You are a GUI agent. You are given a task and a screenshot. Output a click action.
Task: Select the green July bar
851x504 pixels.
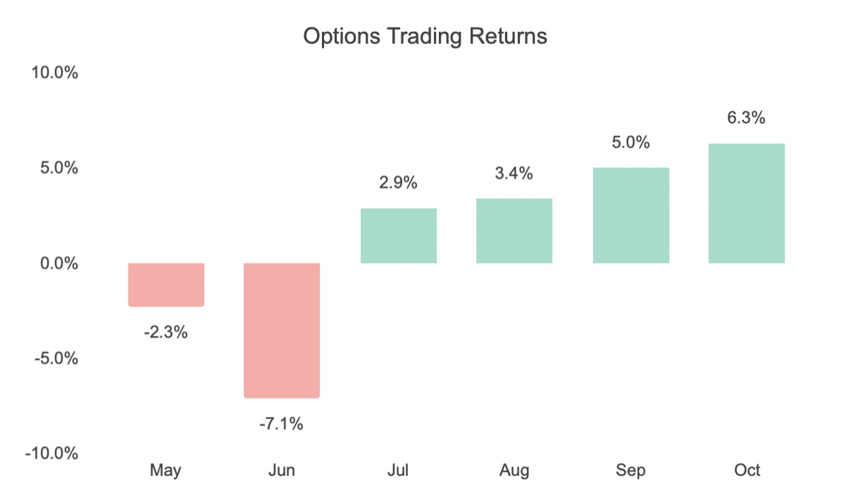399,235
